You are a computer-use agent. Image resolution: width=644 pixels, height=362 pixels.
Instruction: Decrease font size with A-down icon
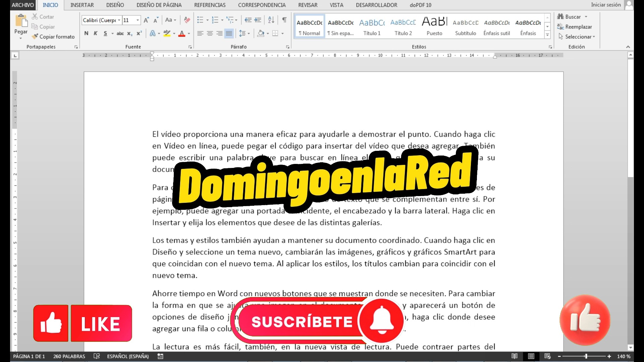pyautogui.click(x=156, y=20)
